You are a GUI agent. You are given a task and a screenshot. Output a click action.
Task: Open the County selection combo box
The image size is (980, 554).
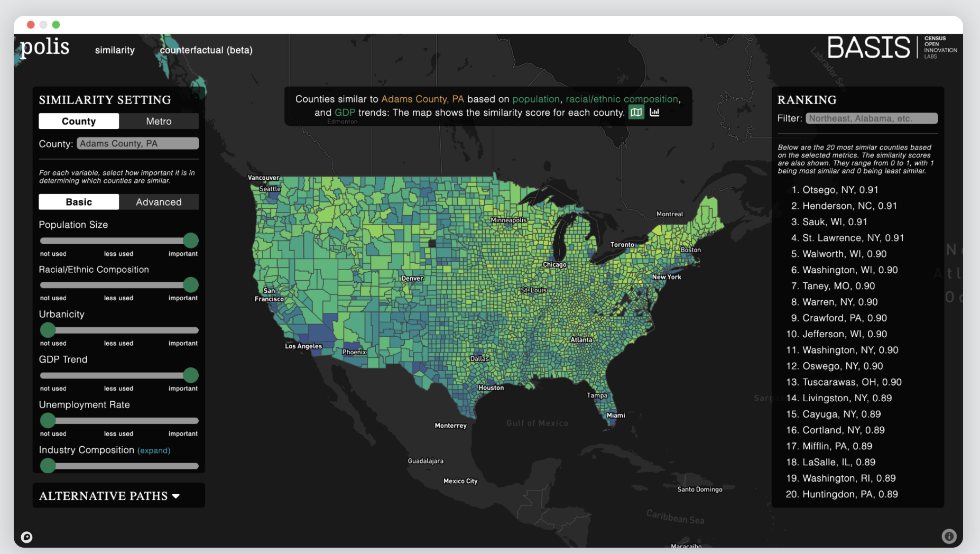coord(137,143)
